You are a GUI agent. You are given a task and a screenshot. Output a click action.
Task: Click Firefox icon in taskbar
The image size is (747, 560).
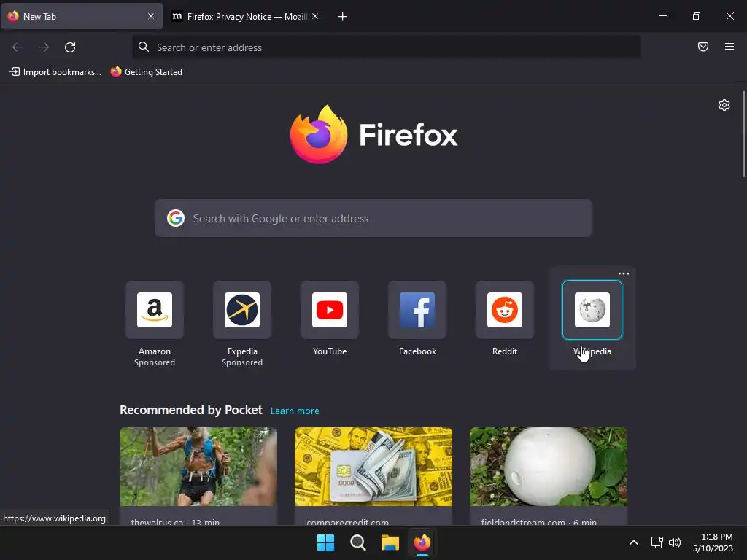tap(422, 542)
